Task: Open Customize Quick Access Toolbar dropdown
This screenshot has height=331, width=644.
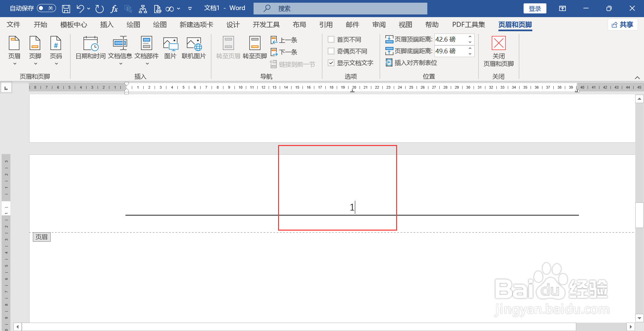Action: click(190, 9)
